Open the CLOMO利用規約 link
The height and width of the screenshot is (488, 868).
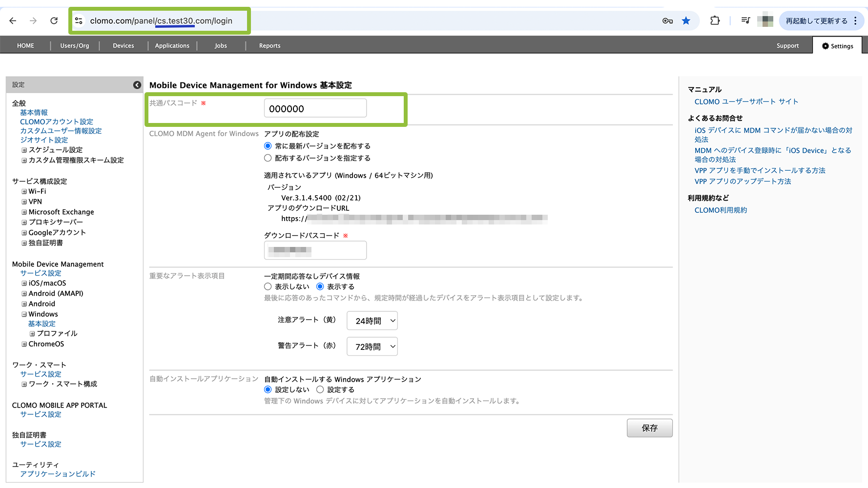tap(721, 210)
